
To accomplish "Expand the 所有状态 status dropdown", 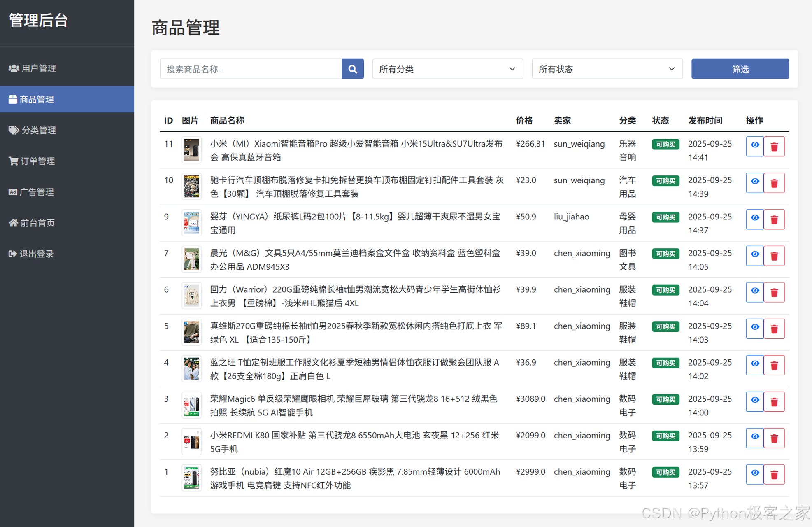I will point(607,69).
